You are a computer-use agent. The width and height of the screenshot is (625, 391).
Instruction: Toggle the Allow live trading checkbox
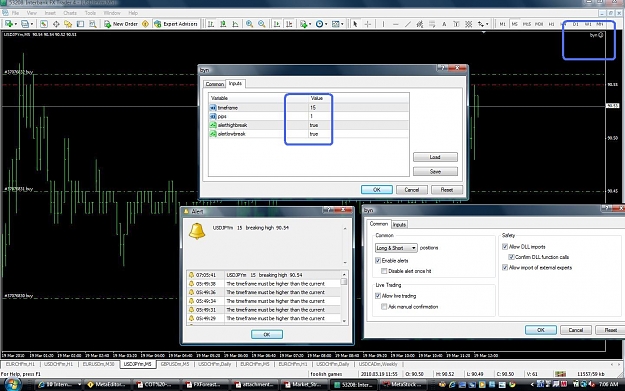pos(378,296)
